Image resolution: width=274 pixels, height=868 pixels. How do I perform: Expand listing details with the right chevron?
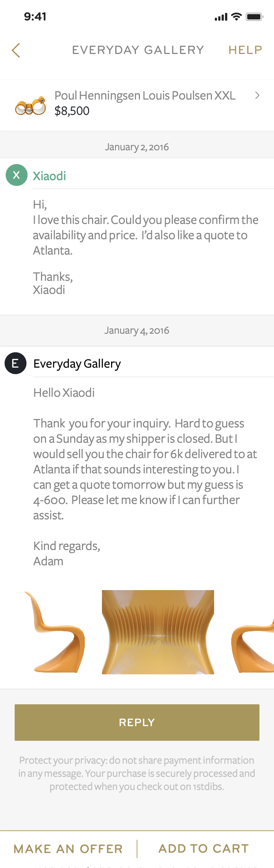coord(258,96)
